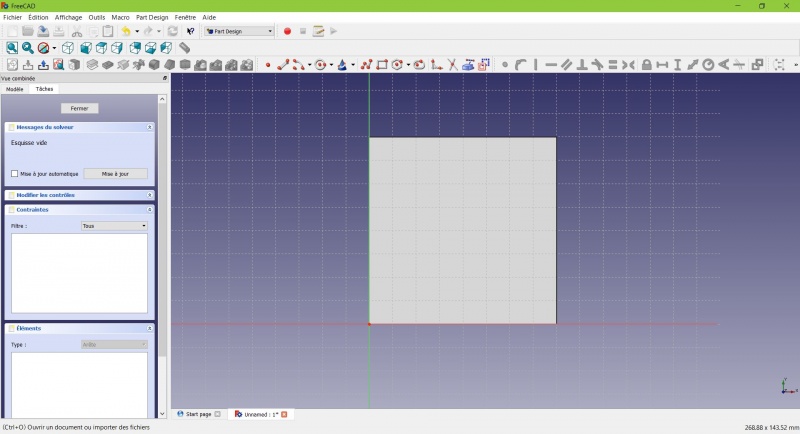This screenshot has width=800, height=434.
Task: Enable Mise à jour automatique checkbox
Action: [x=15, y=174]
